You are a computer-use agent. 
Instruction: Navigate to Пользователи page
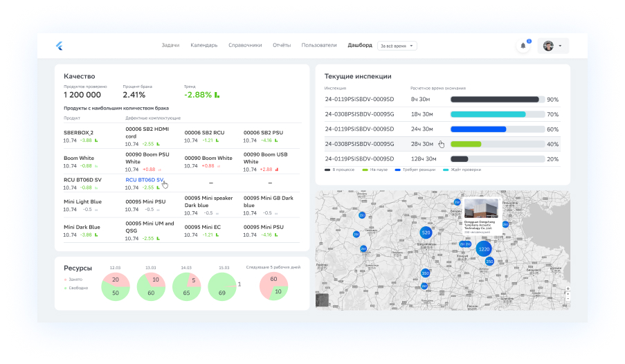point(319,45)
